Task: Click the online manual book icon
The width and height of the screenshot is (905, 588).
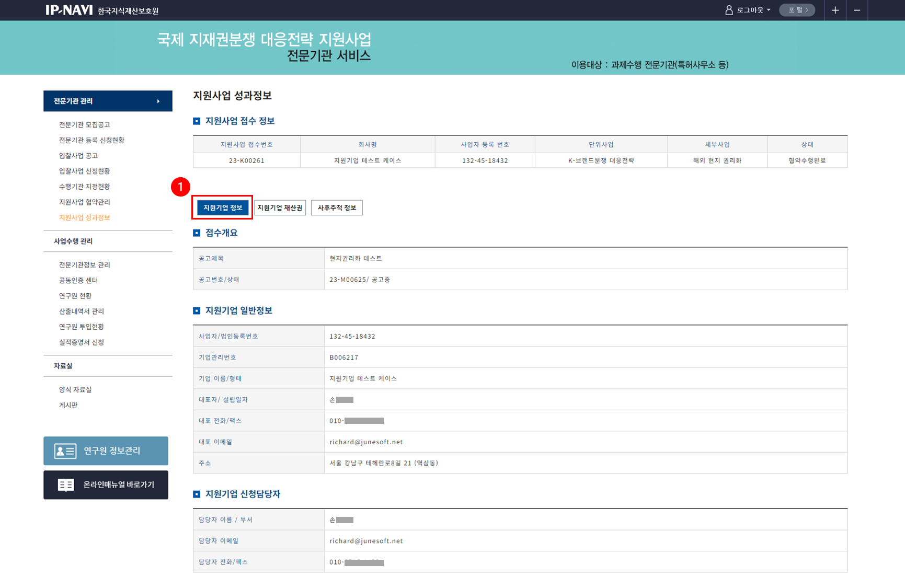Action: point(66,485)
